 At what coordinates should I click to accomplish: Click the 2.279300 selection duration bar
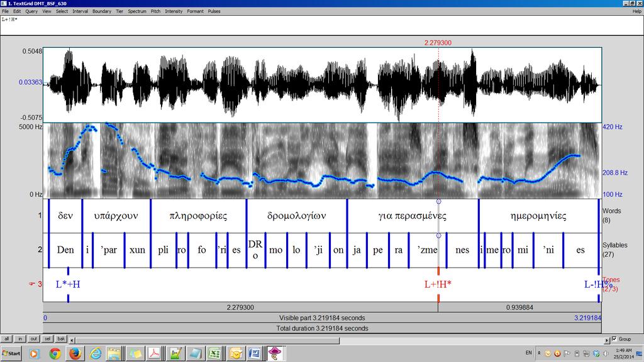[240, 307]
